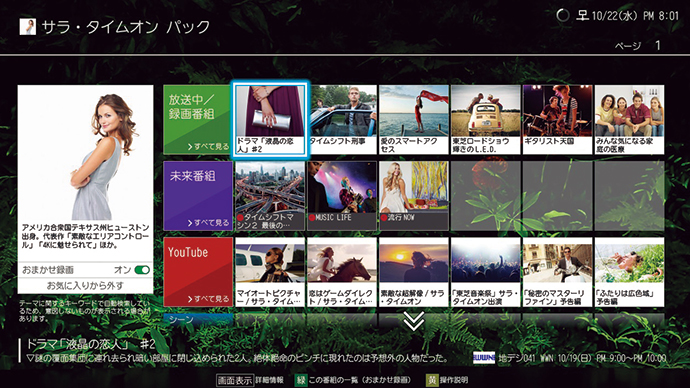
Task: Open すべて見る under 未来番組
Action: tap(208, 223)
